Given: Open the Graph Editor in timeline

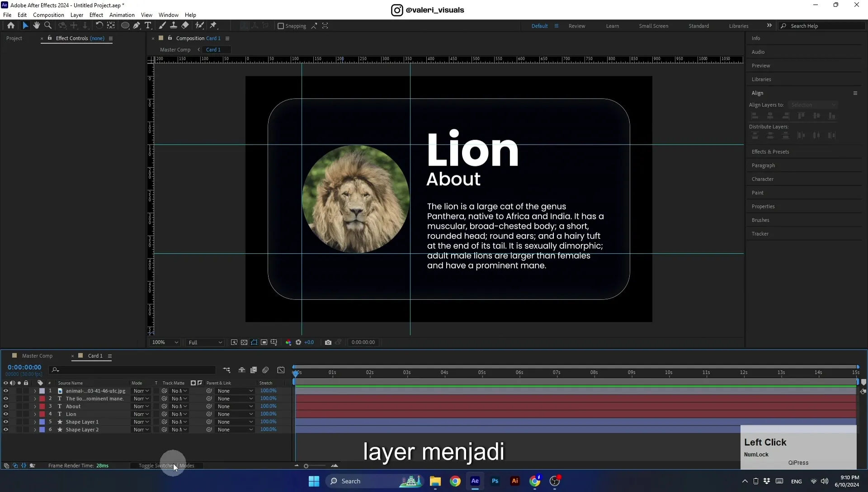Looking at the screenshot, I should (281, 370).
